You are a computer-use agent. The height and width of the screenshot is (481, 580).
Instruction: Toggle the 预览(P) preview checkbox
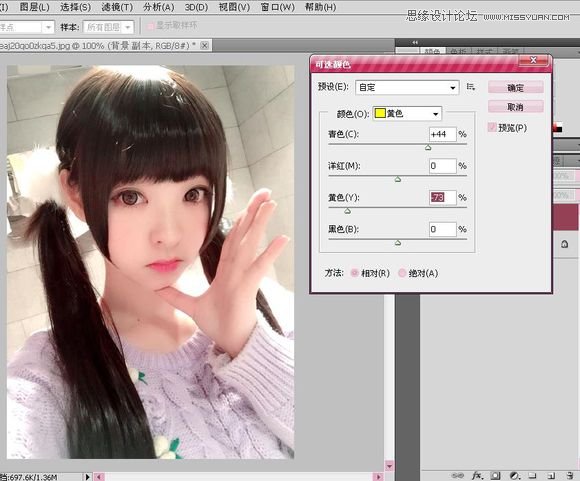click(492, 127)
